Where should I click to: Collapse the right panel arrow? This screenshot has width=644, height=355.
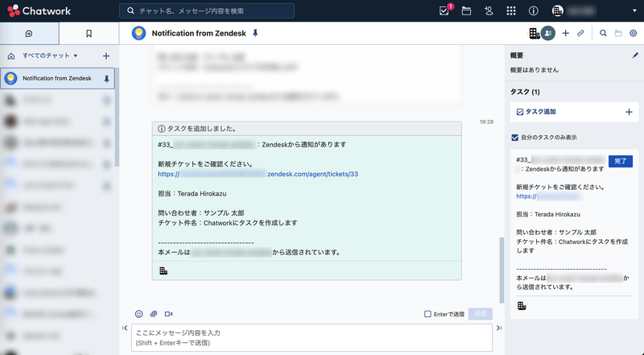coord(499,328)
